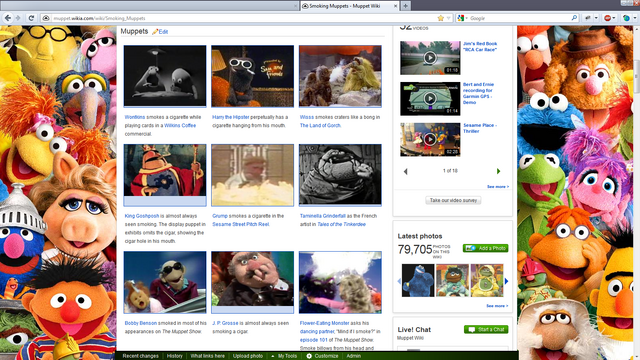Click See more under Latest photos
Image resolution: width=640 pixels, height=360 pixels.
(x=497, y=306)
